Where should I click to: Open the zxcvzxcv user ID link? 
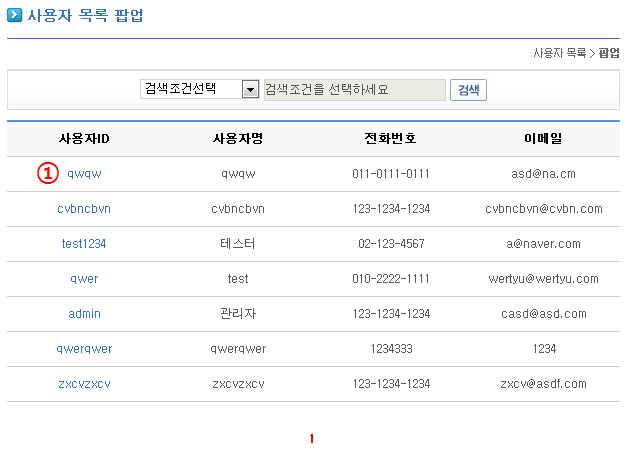click(x=84, y=384)
